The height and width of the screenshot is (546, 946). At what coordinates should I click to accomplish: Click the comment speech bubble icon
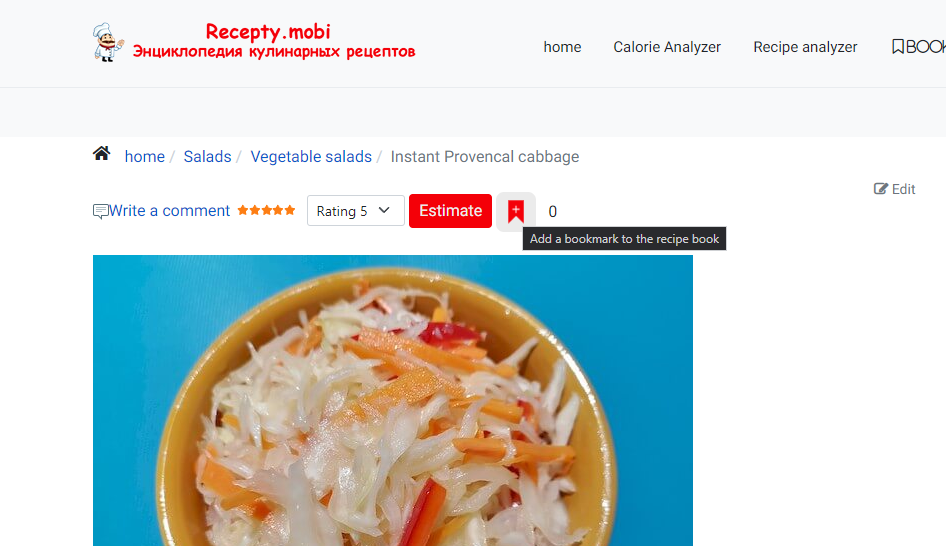(x=100, y=211)
